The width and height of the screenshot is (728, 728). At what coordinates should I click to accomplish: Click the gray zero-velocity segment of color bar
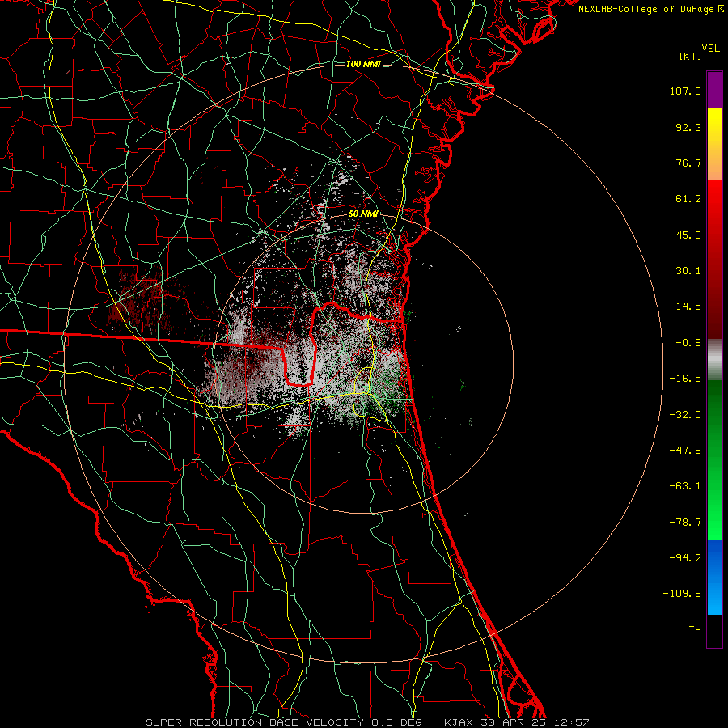(714, 360)
